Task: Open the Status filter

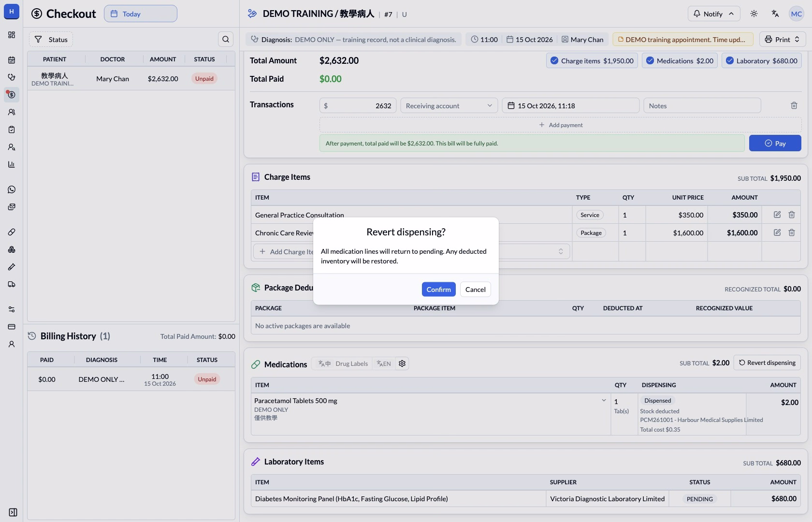Action: (x=51, y=39)
